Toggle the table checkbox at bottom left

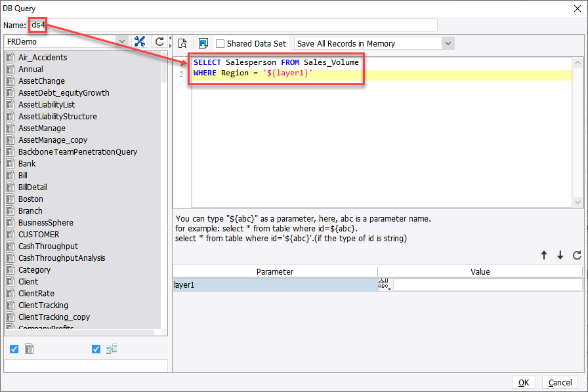[x=14, y=349]
